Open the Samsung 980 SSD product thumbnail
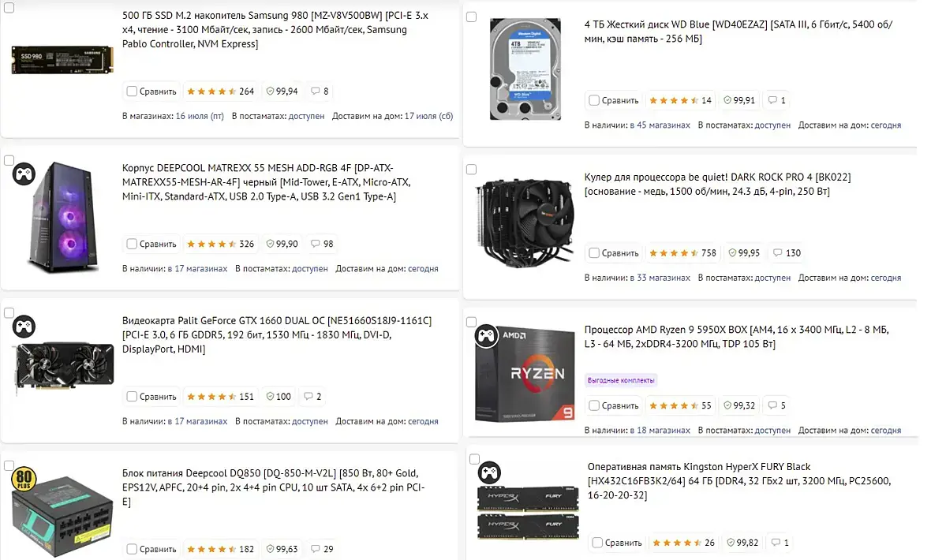Screen dimensions: 931x560 point(62,60)
